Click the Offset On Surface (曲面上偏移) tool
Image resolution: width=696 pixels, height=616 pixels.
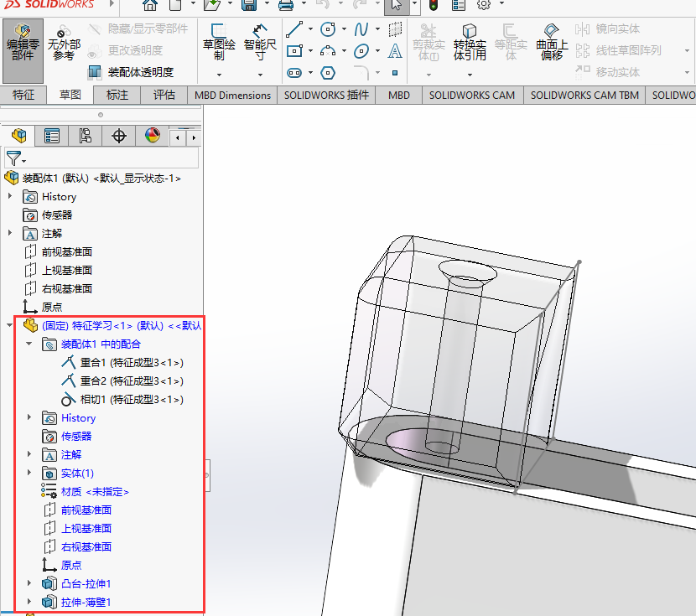552,43
